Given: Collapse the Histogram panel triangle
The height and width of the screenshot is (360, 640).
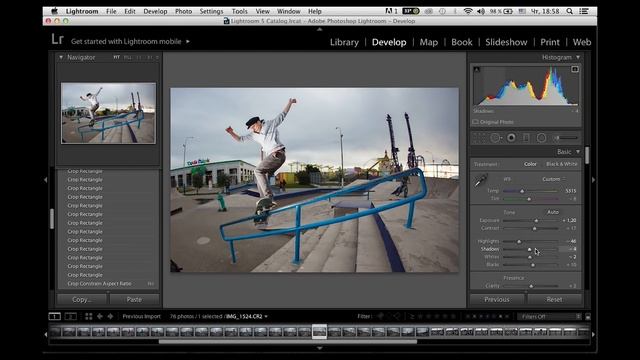Looking at the screenshot, I should click(x=578, y=57).
